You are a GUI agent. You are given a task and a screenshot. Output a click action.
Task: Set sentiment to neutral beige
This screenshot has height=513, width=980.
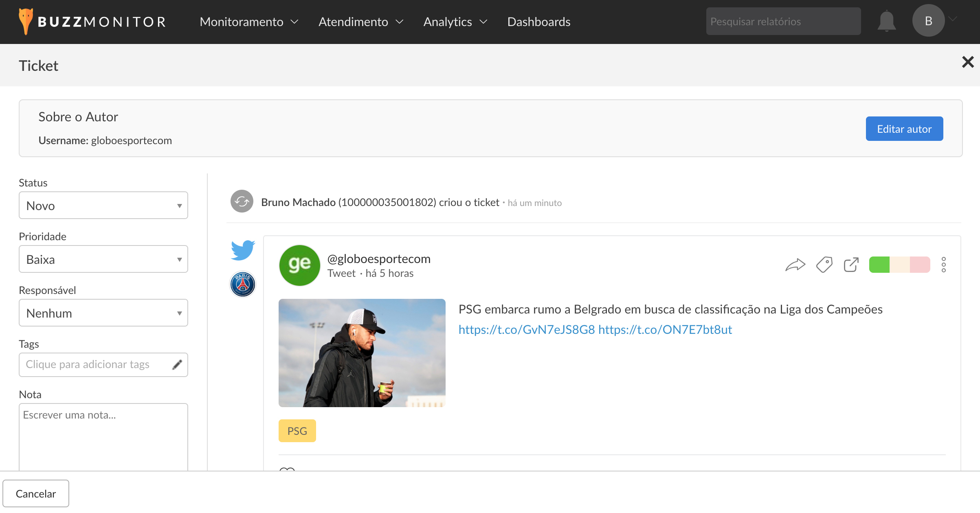[x=899, y=265]
